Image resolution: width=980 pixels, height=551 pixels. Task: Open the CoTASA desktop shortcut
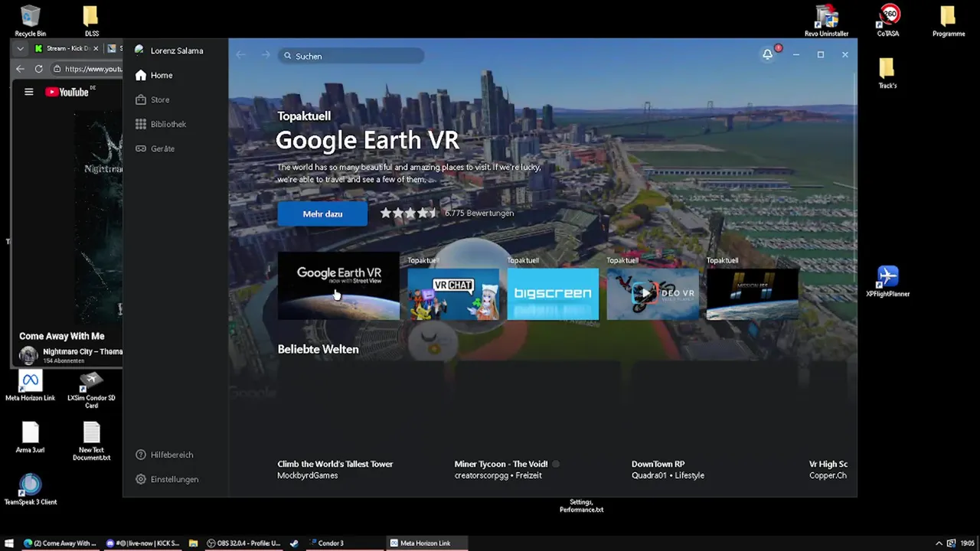888,21
